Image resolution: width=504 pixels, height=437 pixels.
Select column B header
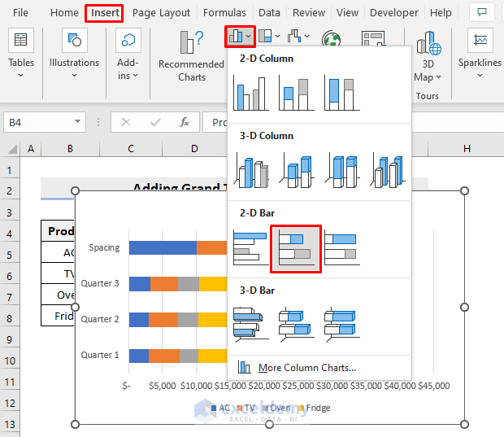70,149
